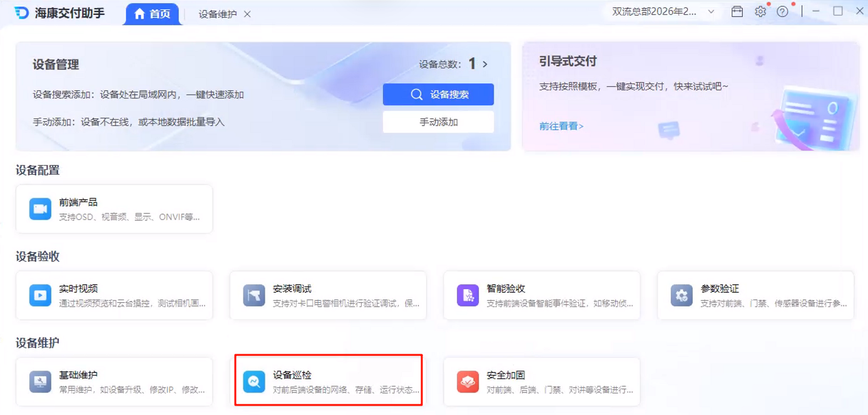Open the 实时视频 play icon card
The height and width of the screenshot is (415, 868).
tap(40, 295)
